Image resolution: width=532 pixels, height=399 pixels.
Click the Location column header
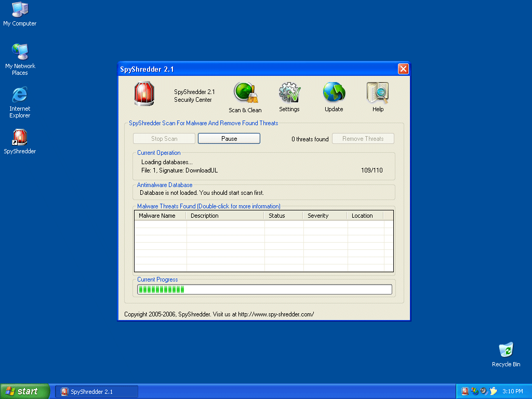(x=365, y=216)
